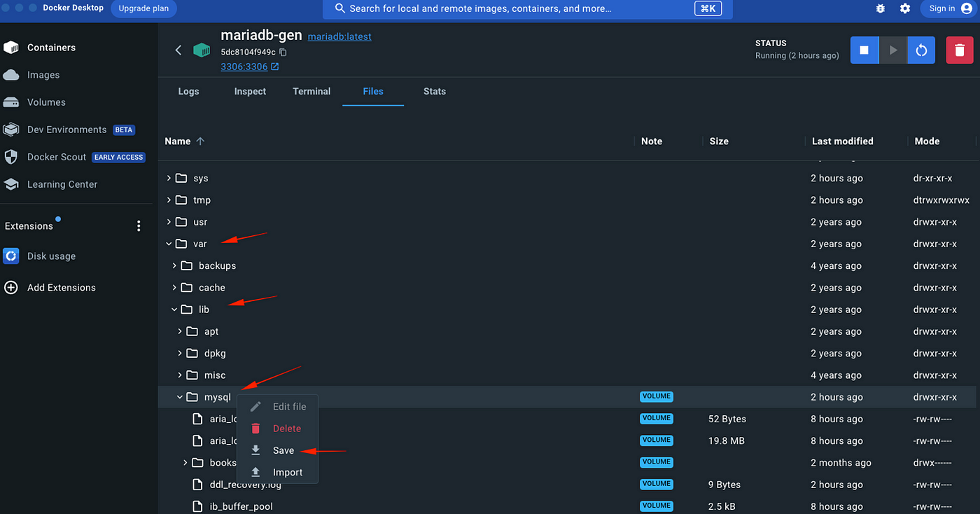The image size is (980, 514).
Task: Click the ddl_recovery.log file icon
Action: pos(197,485)
